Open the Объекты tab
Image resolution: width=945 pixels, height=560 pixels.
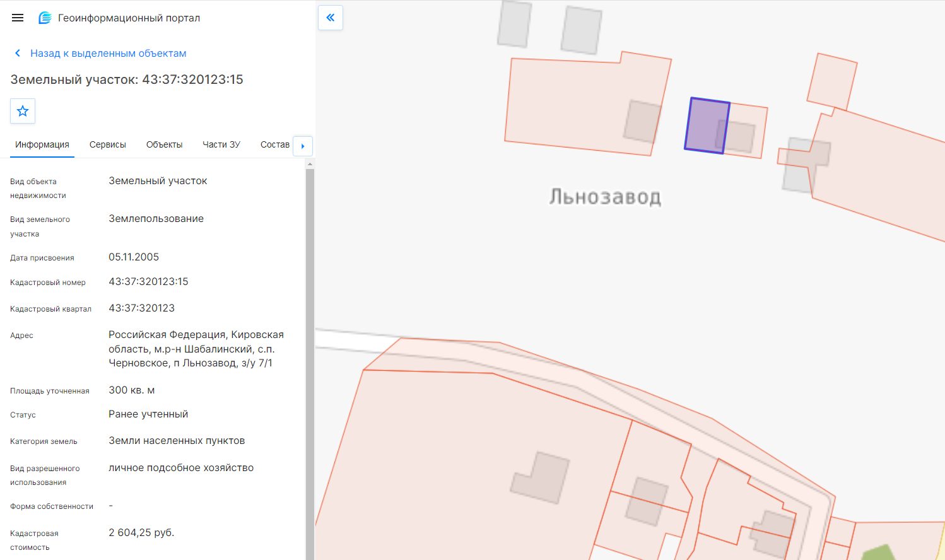click(165, 144)
